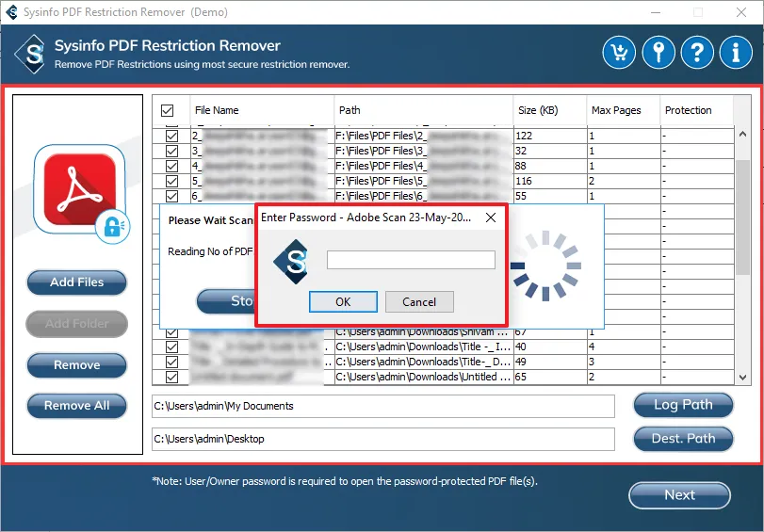Focus the password input field
This screenshot has width=764, height=532.
pyautogui.click(x=411, y=260)
